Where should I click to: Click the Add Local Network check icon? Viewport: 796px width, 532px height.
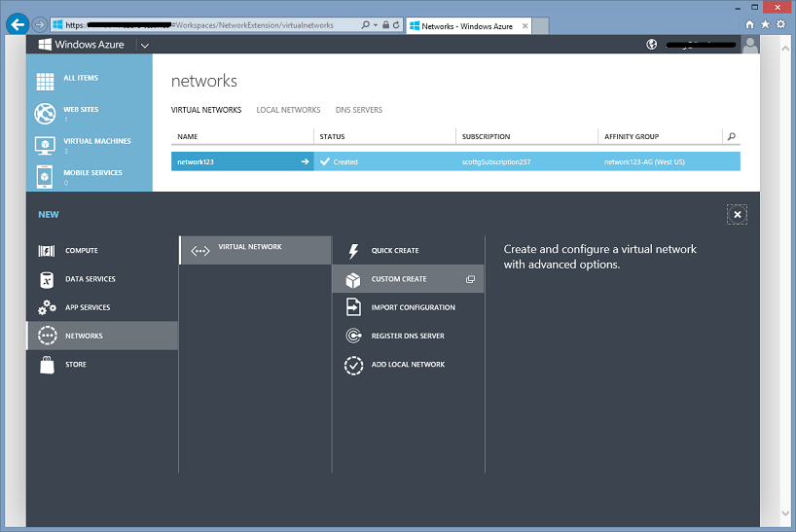353,365
